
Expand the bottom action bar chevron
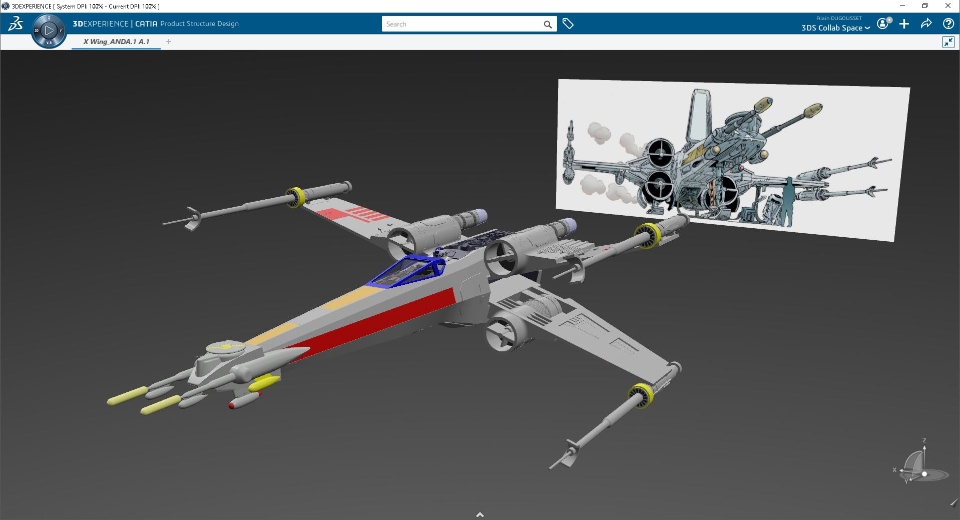[480, 514]
